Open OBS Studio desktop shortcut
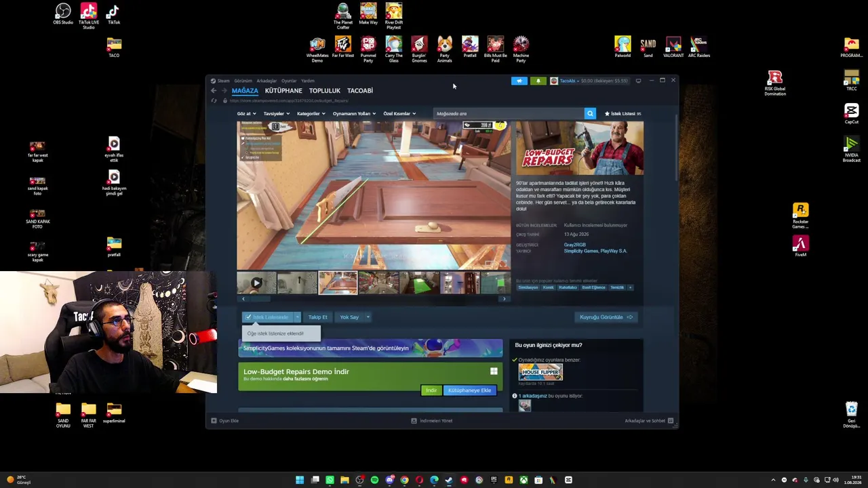868x488 pixels. click(x=63, y=14)
